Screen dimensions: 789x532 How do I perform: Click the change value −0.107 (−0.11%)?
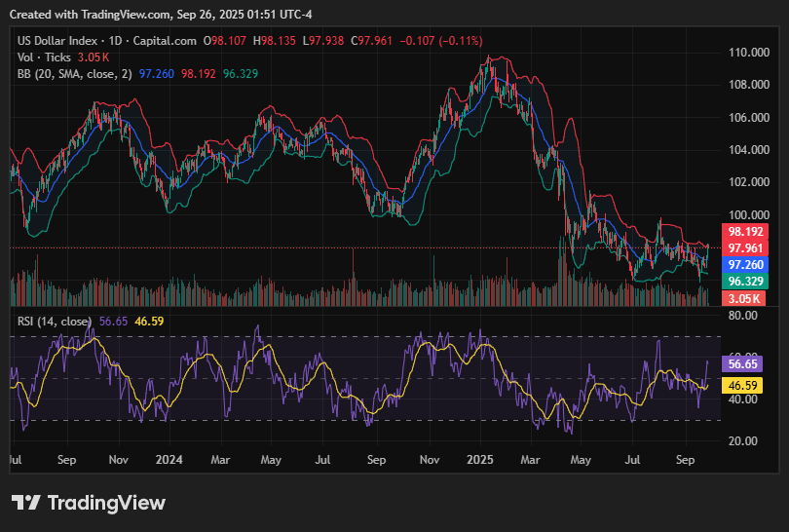(x=441, y=41)
